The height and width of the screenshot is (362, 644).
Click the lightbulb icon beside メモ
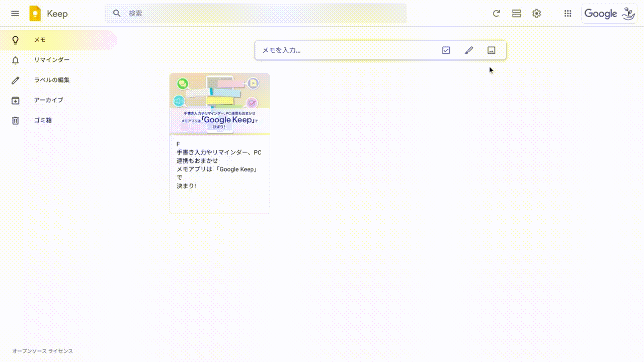(16, 40)
